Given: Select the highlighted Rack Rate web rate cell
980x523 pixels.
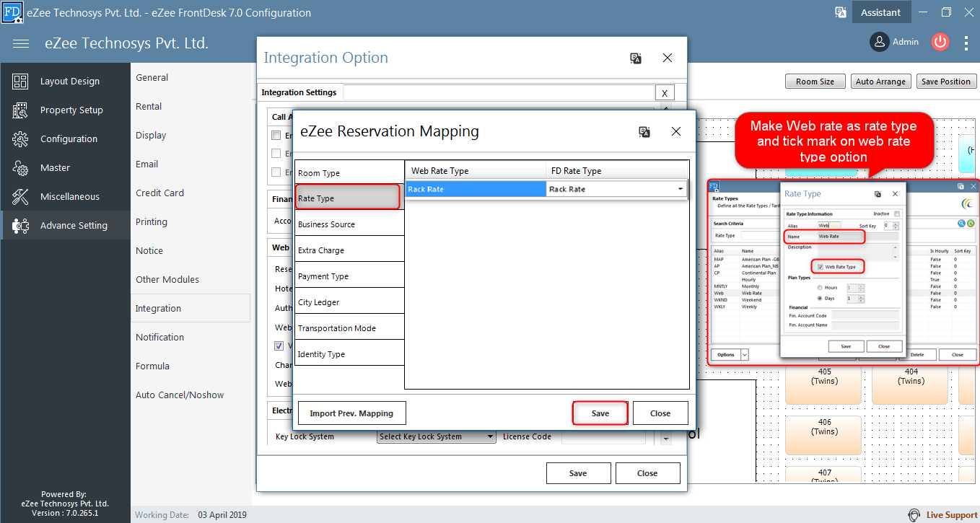Looking at the screenshot, I should pyautogui.click(x=476, y=189).
